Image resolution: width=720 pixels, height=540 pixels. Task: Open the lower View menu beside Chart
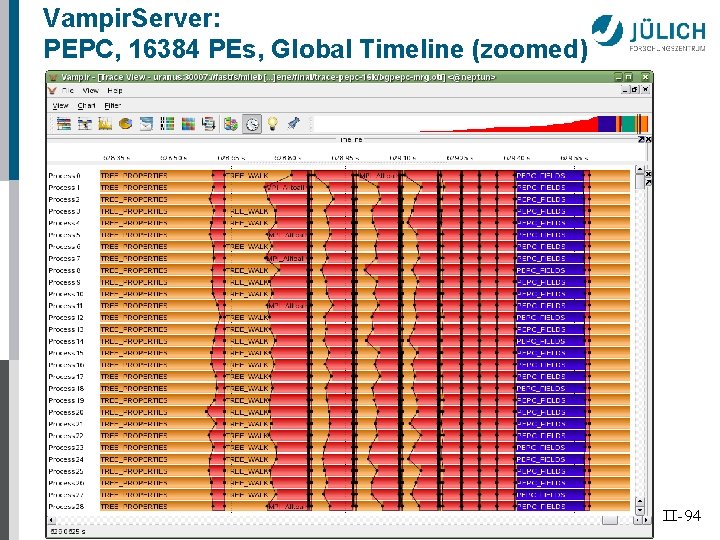(60, 106)
